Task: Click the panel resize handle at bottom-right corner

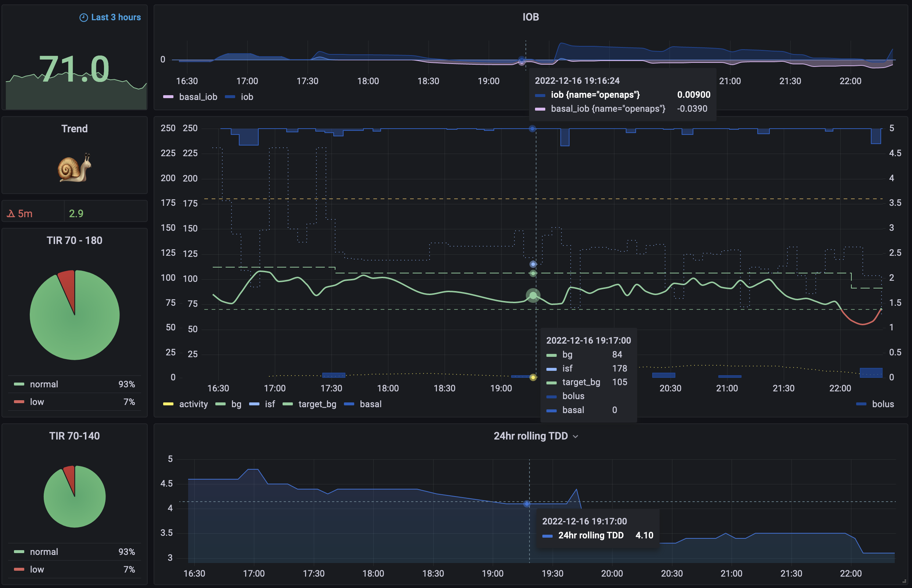Action: [x=904, y=581]
